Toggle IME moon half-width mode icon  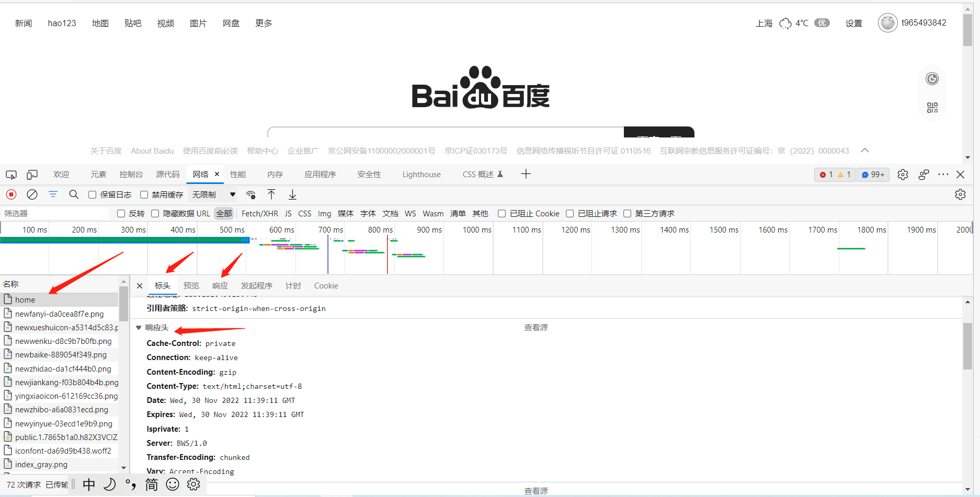(110, 484)
